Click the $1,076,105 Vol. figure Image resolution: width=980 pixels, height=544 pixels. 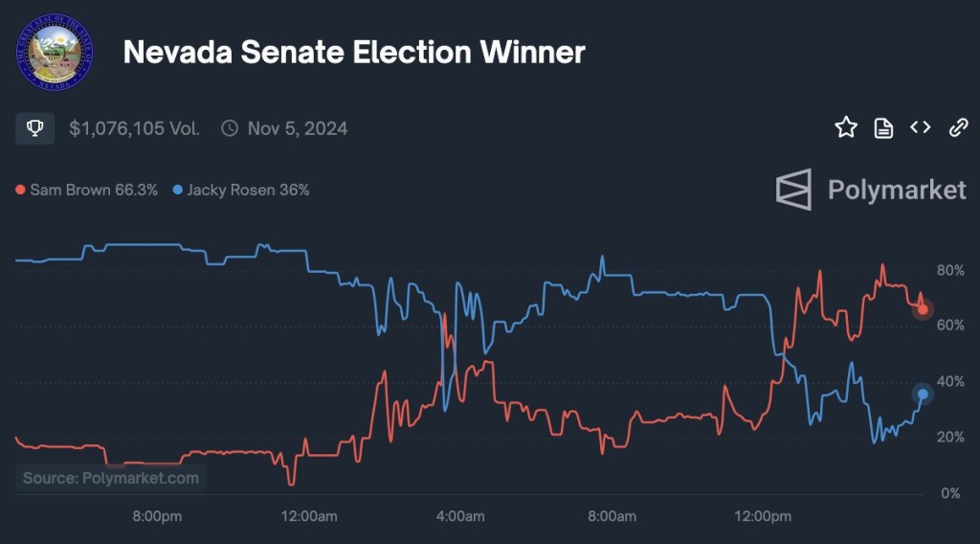click(x=134, y=128)
